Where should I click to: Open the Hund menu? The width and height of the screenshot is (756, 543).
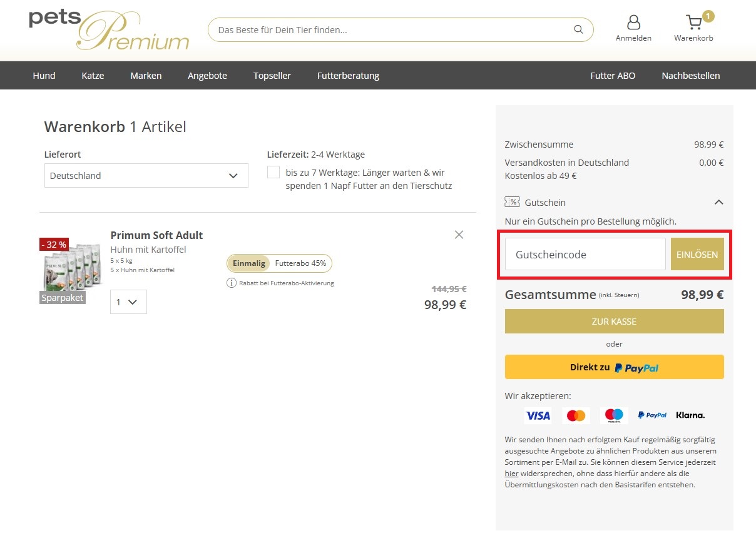tap(44, 76)
